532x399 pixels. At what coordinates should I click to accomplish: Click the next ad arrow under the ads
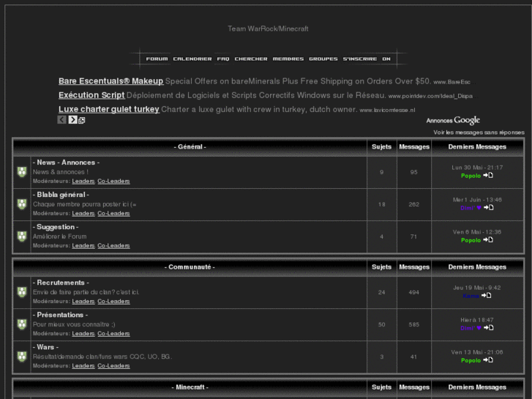click(x=72, y=120)
